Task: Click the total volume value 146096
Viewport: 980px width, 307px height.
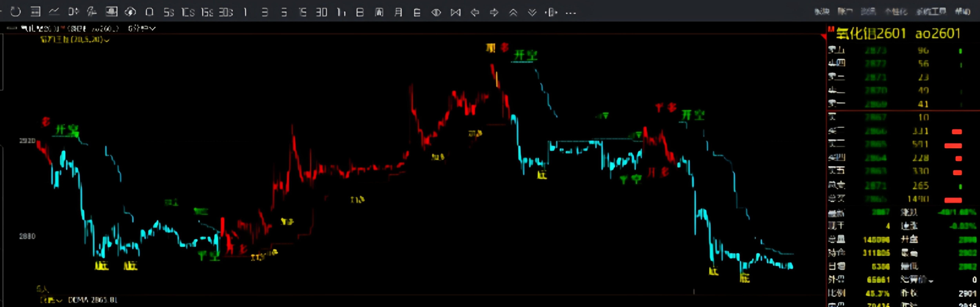Action: coord(876,240)
